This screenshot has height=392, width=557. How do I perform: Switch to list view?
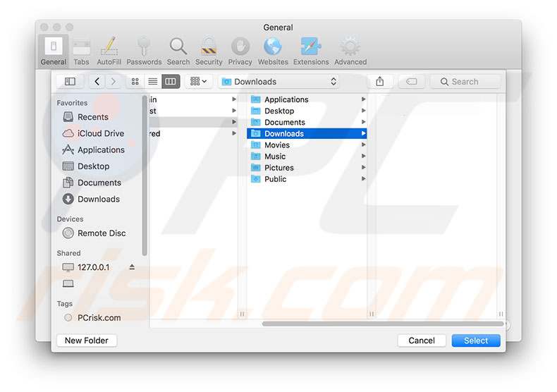click(x=153, y=82)
